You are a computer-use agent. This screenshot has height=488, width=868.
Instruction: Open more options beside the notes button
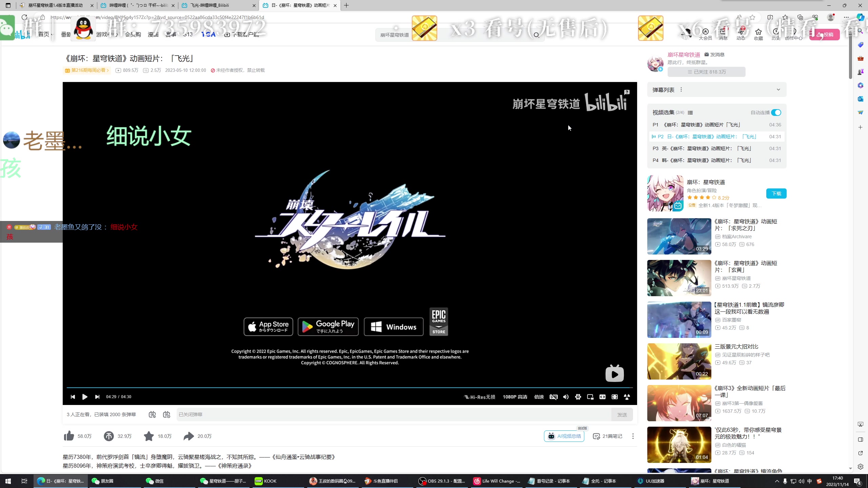pos(633,436)
